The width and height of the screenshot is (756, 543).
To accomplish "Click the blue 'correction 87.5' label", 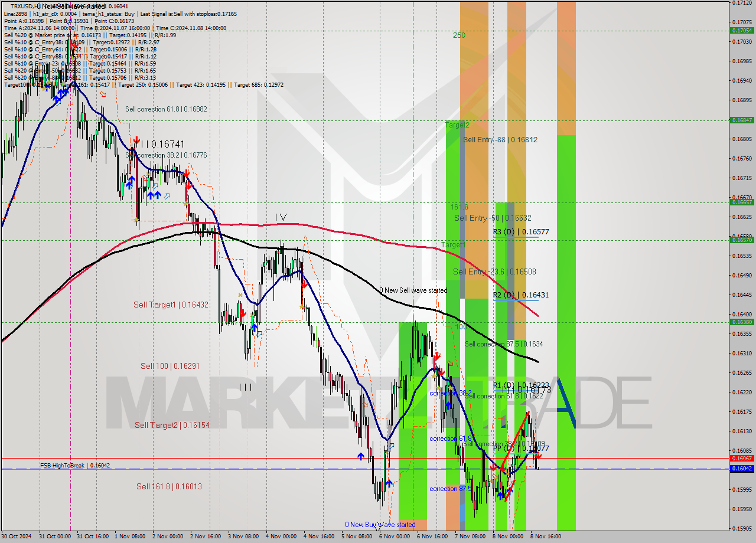I will [451, 489].
